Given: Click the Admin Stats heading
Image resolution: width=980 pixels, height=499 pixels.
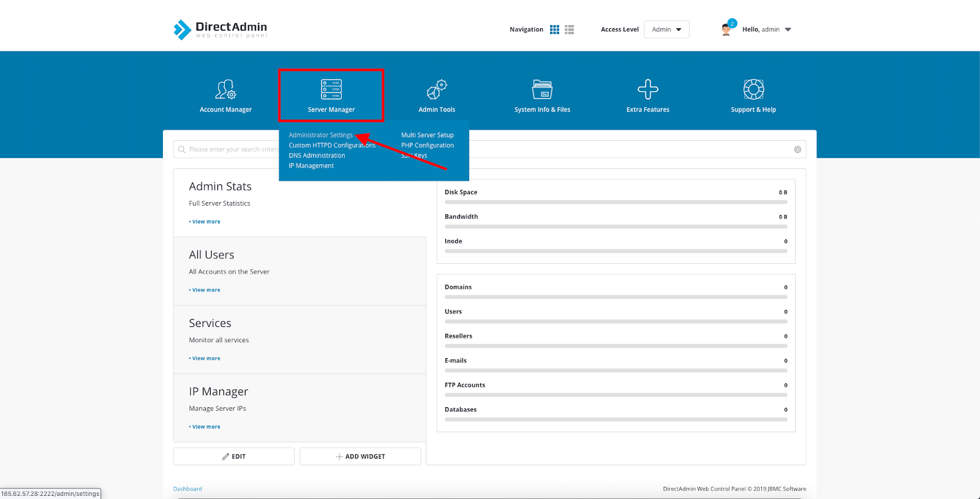Looking at the screenshot, I should click(220, 186).
